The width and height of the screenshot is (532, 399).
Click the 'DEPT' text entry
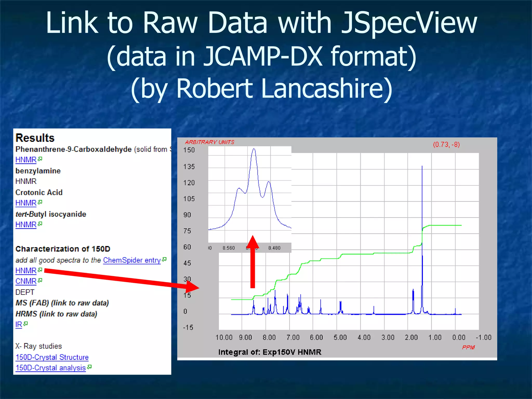tap(25, 292)
